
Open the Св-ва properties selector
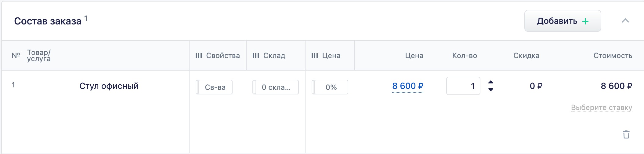(214, 87)
